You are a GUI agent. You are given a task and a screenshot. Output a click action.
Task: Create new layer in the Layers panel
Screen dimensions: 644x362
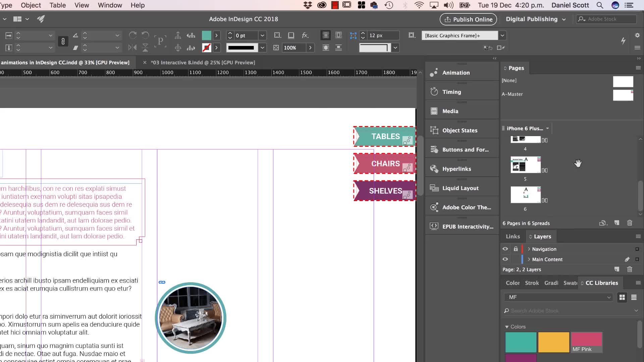point(616,269)
